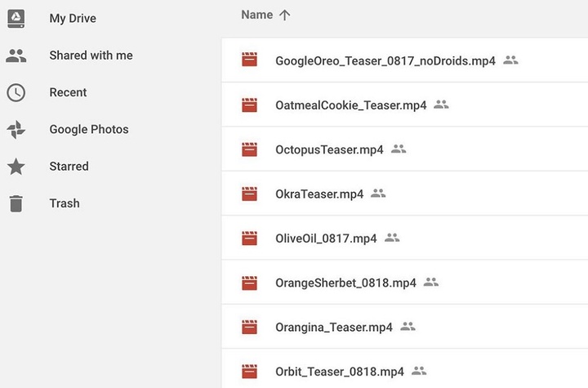Click shared icon next to GoogleOreo_Teaser_0817_noDroids.mp4
Image resolution: width=588 pixels, height=388 pixels.
pyautogui.click(x=510, y=60)
